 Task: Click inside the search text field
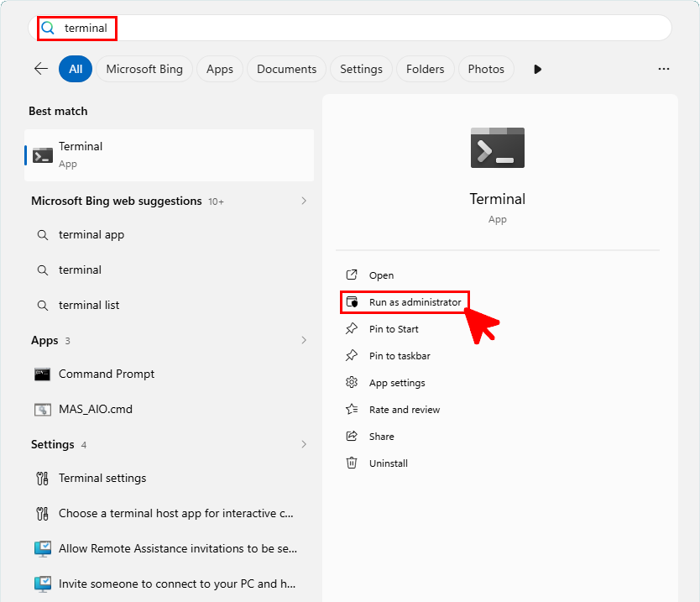(350, 29)
